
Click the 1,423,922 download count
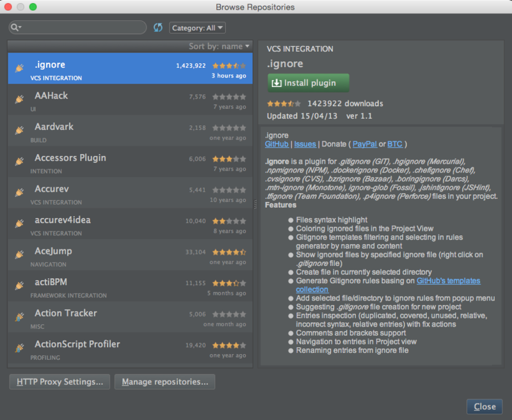[191, 66]
